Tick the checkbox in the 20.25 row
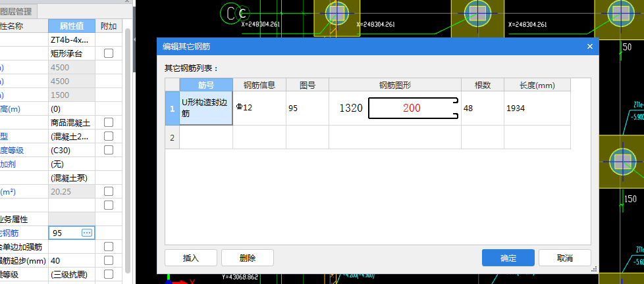The width and height of the screenshot is (644, 284). click(109, 191)
